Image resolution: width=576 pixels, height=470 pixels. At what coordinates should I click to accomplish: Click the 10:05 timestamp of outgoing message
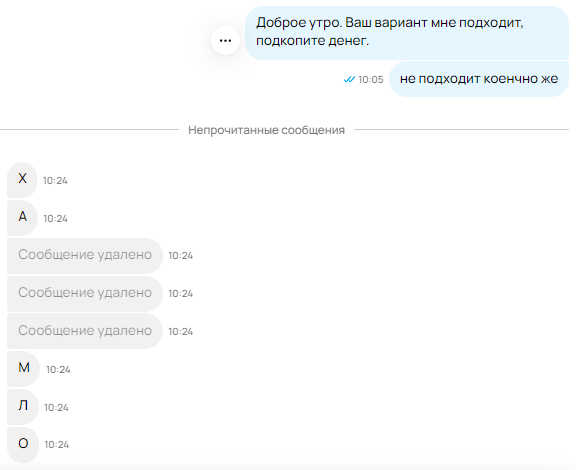pyautogui.click(x=371, y=79)
